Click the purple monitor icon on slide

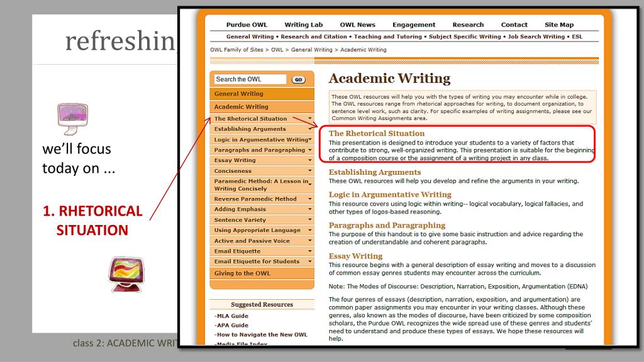click(x=73, y=119)
